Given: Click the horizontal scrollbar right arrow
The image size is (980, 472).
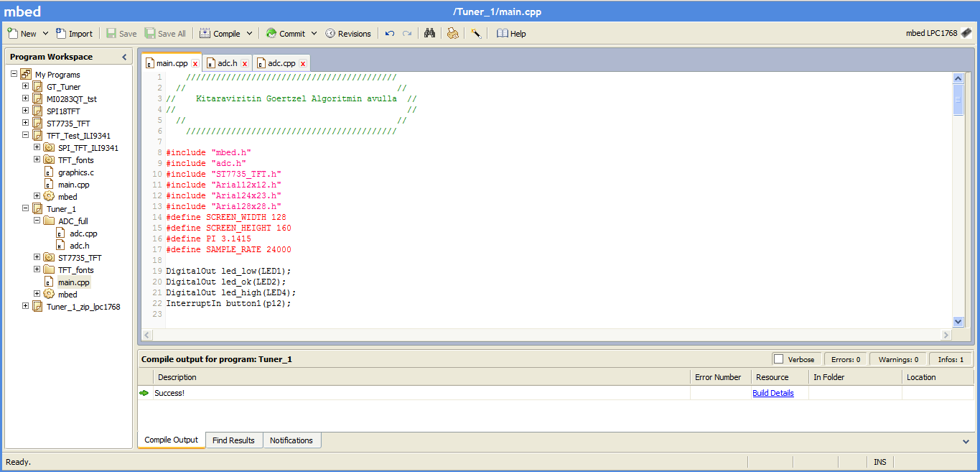Looking at the screenshot, I should click(946, 335).
